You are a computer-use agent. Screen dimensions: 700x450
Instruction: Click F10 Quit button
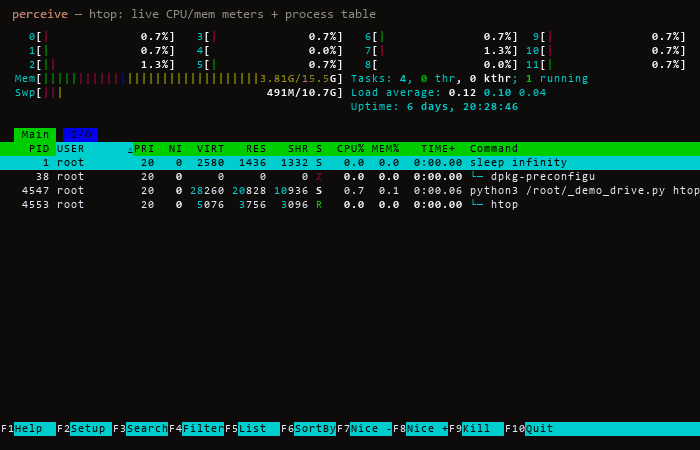[529, 429]
